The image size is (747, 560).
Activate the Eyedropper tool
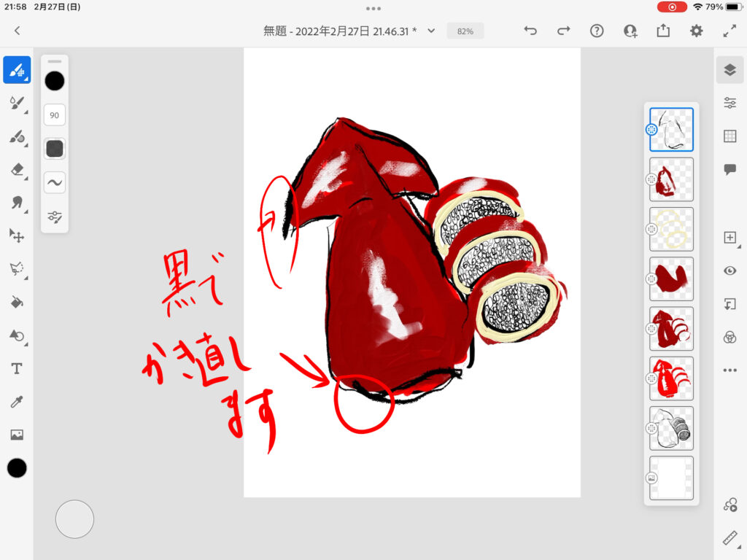pos(17,402)
